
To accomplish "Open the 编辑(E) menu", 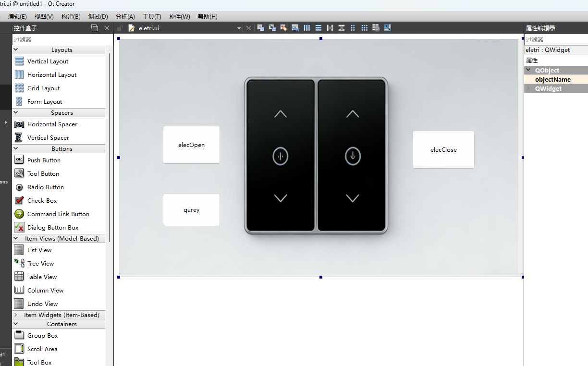I will pyautogui.click(x=17, y=17).
